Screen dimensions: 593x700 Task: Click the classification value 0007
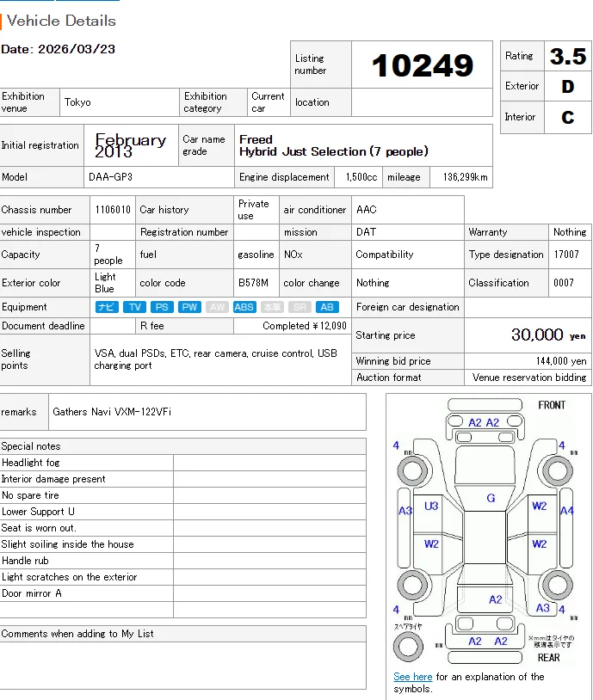pos(564,283)
